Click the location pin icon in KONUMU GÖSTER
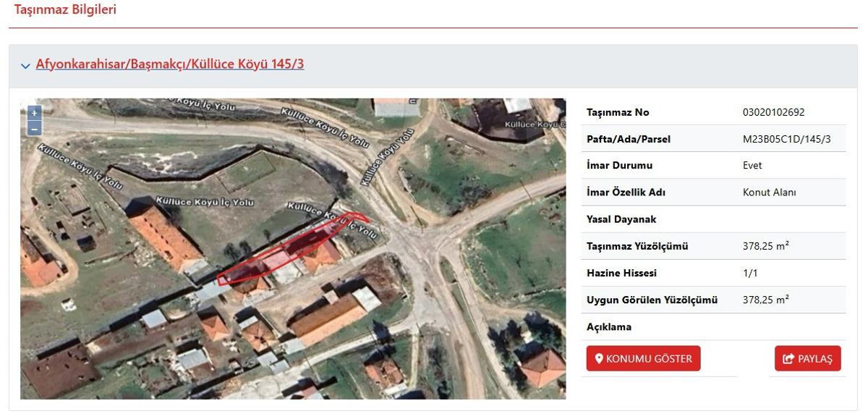 (x=599, y=358)
